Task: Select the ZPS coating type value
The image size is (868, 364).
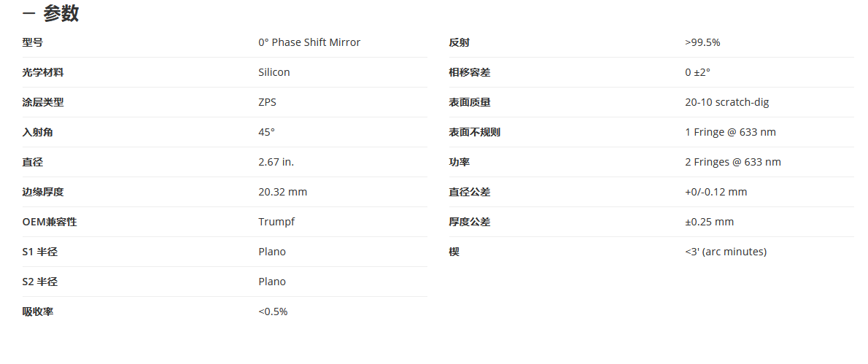Action: [x=268, y=102]
